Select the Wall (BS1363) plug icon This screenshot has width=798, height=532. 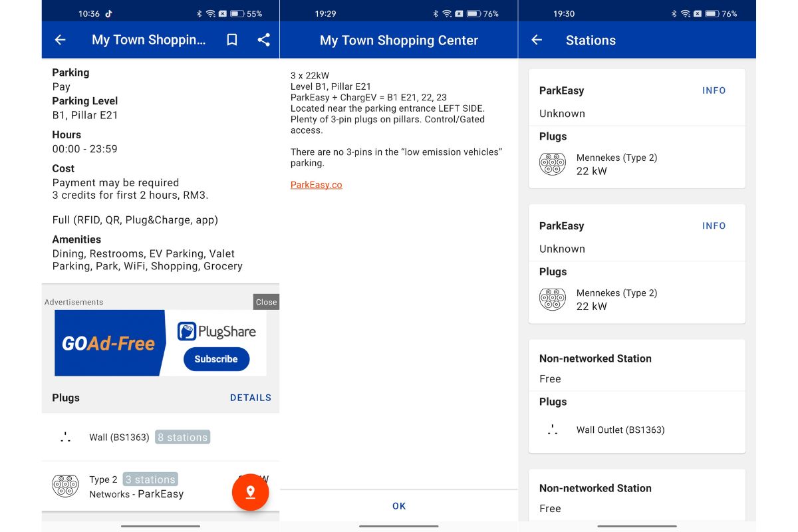pos(65,437)
